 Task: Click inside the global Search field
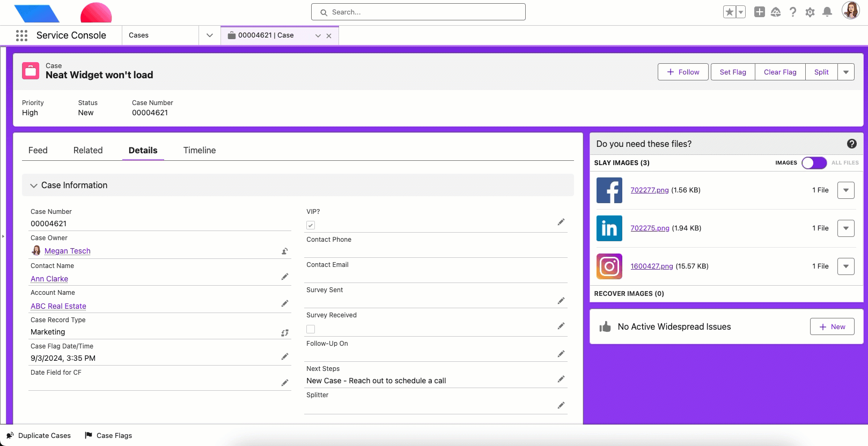(x=418, y=12)
